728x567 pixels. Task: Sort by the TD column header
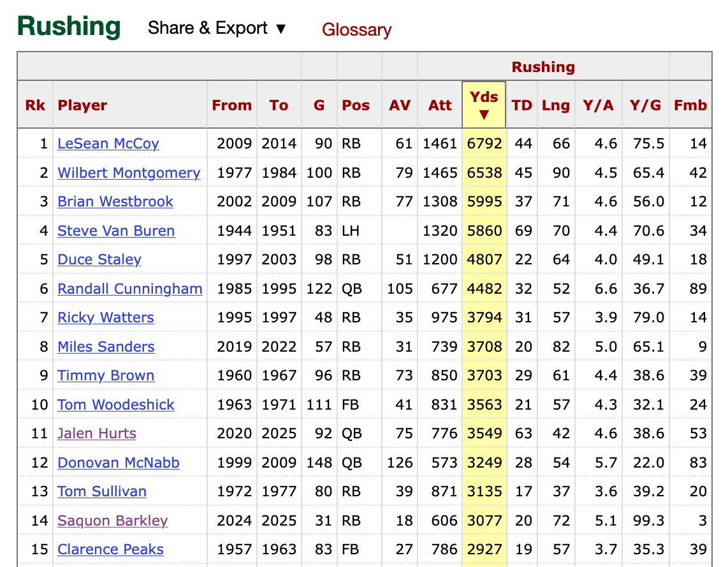522,105
